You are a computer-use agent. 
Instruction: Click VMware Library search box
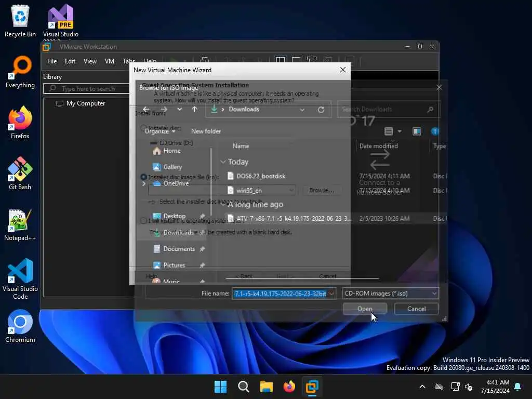pyautogui.click(x=87, y=89)
